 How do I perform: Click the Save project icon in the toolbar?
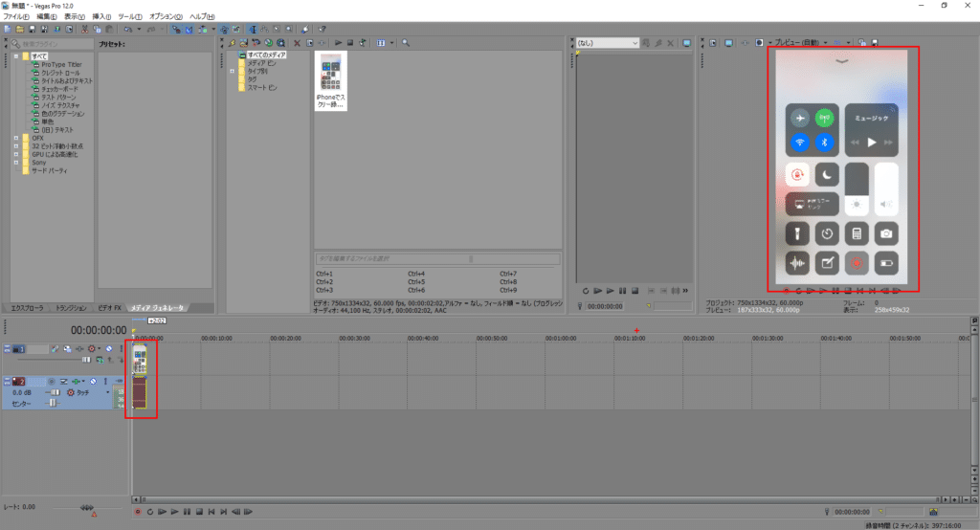(31, 30)
